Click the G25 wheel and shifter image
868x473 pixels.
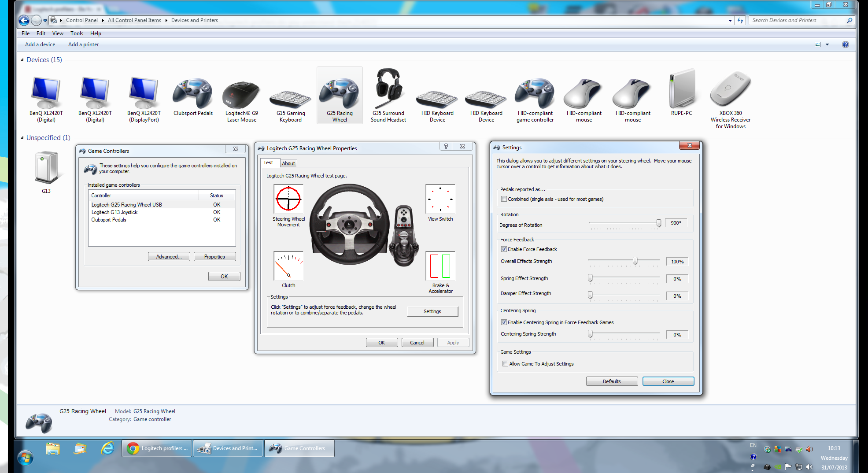point(364,225)
